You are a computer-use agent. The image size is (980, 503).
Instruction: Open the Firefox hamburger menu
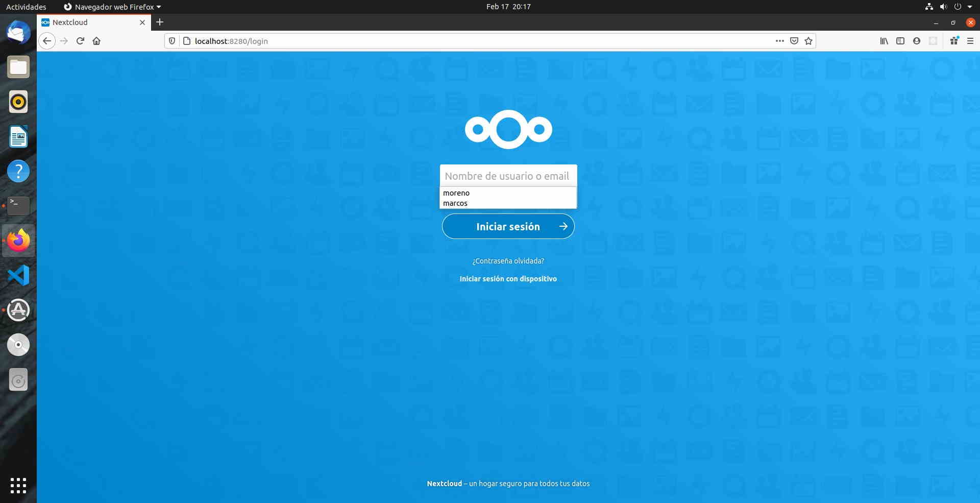[x=970, y=41]
